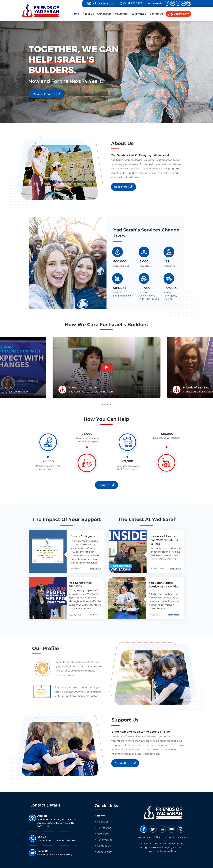Select the first carousel pagination dot
Viewport: 213px width, 868px height.
[x=102, y=405]
